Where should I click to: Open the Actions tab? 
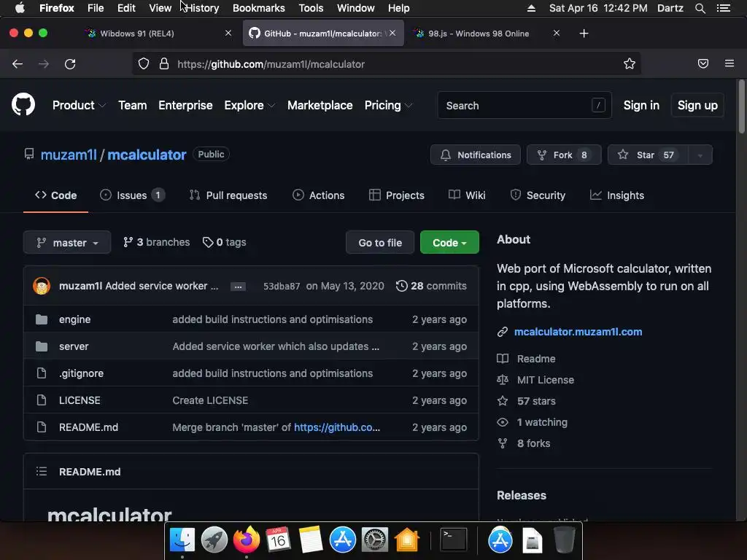pyautogui.click(x=318, y=195)
